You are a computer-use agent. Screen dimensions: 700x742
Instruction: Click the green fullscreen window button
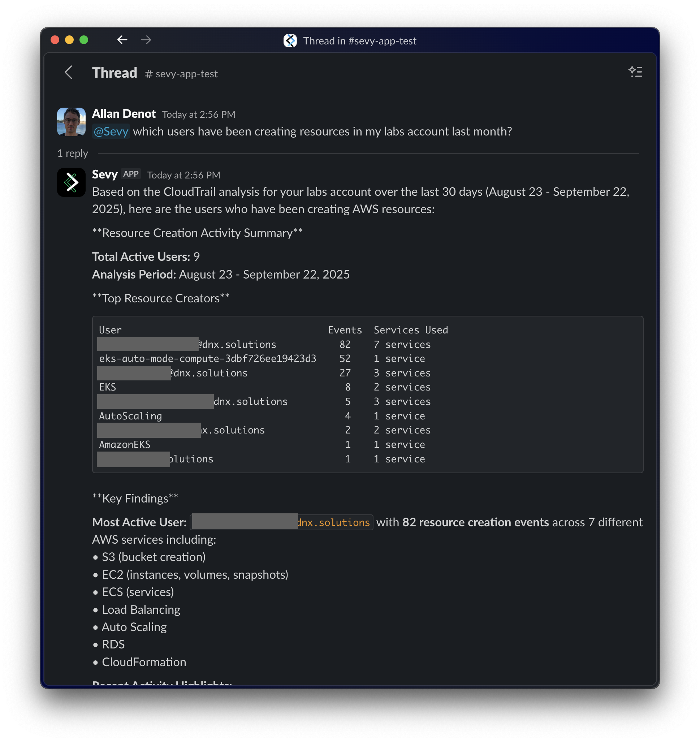84,40
